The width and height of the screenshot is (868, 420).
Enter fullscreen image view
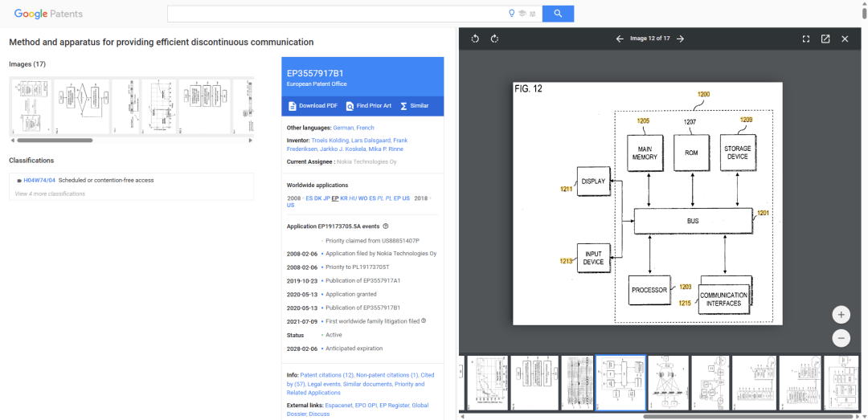[x=806, y=39]
